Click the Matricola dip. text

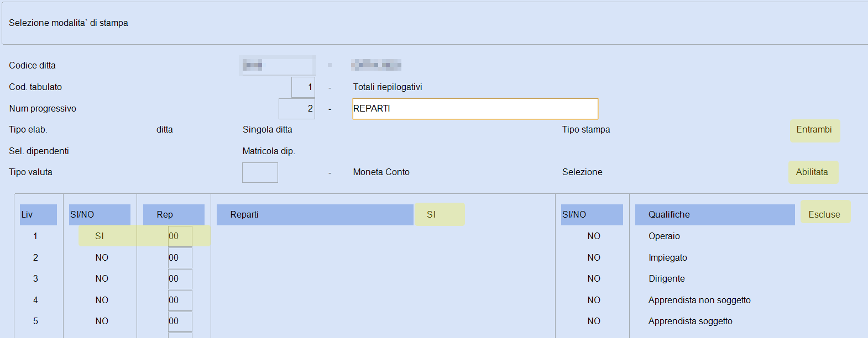pos(269,151)
